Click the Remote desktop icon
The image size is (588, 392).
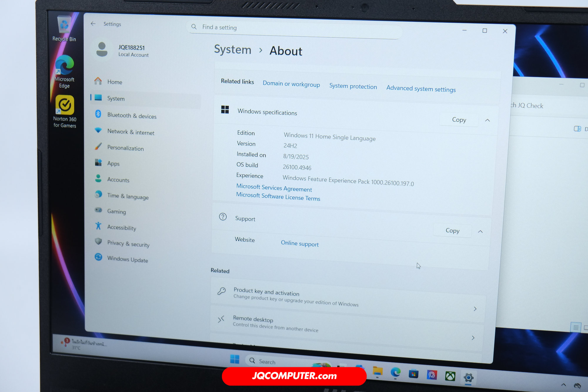point(221,319)
